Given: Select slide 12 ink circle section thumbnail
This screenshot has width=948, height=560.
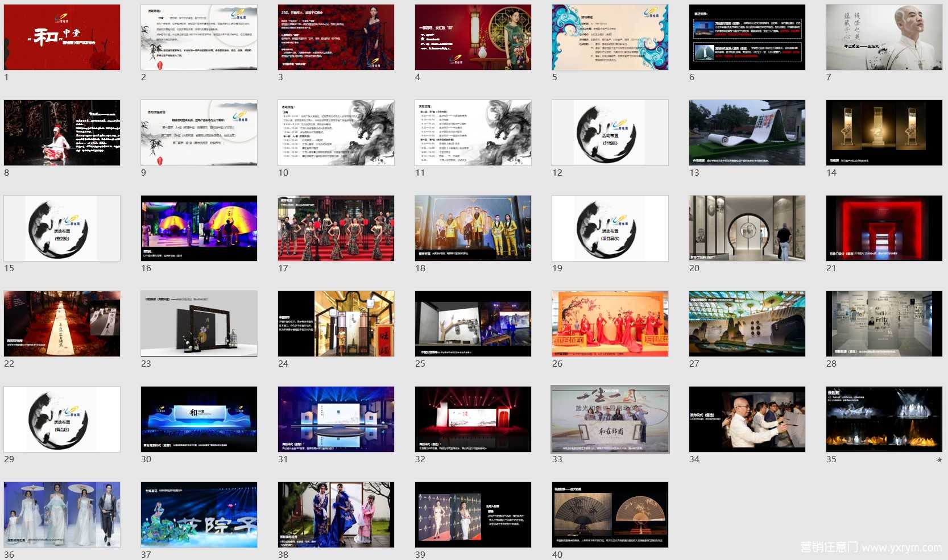Looking at the screenshot, I should (x=610, y=133).
